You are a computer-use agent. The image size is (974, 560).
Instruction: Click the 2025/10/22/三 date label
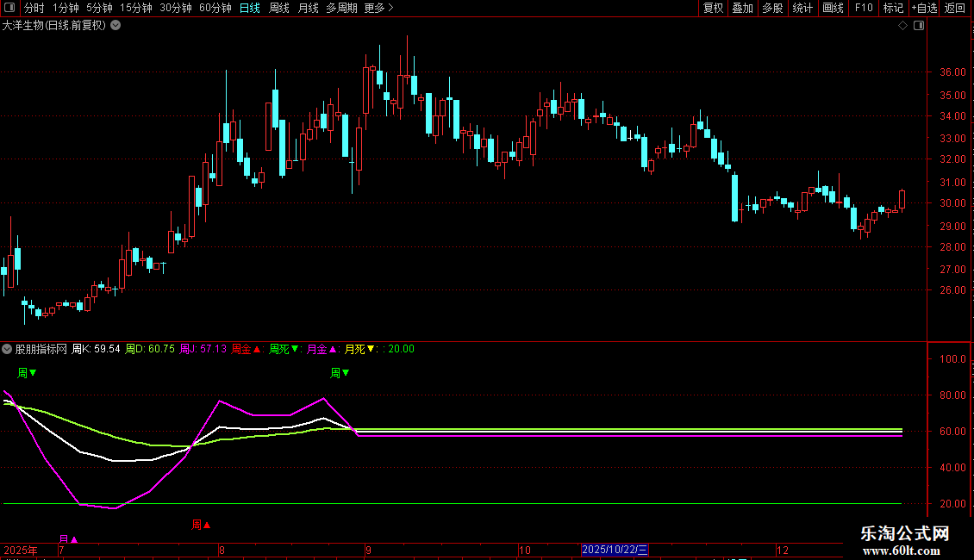click(615, 550)
